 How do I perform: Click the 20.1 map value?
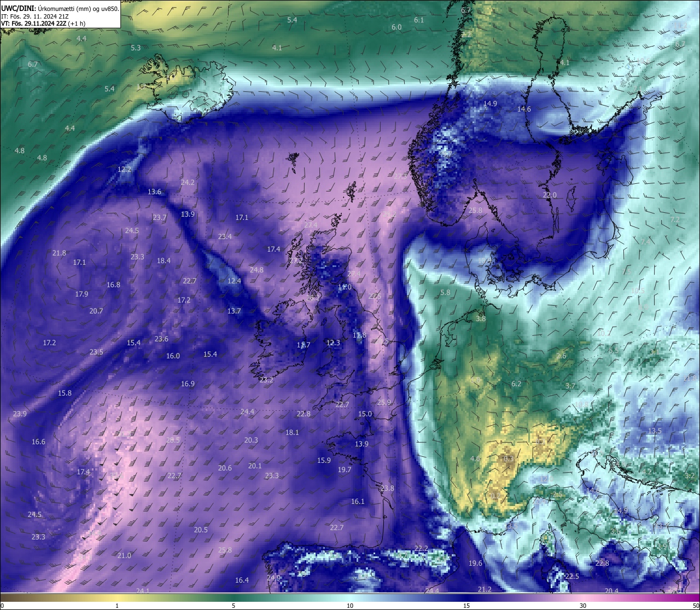pyautogui.click(x=255, y=466)
